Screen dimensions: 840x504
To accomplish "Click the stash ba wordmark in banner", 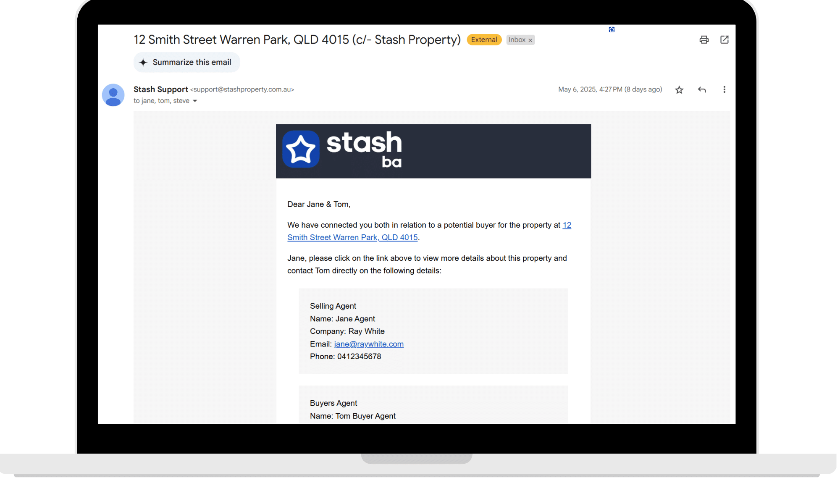I will 364,150.
